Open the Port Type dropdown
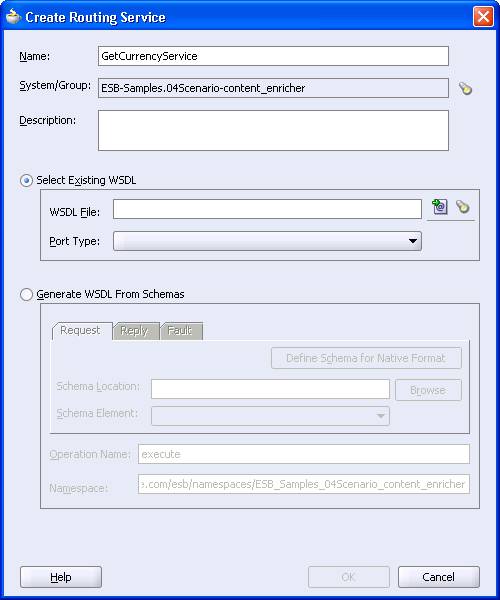The height and width of the screenshot is (600, 500). tap(267, 241)
